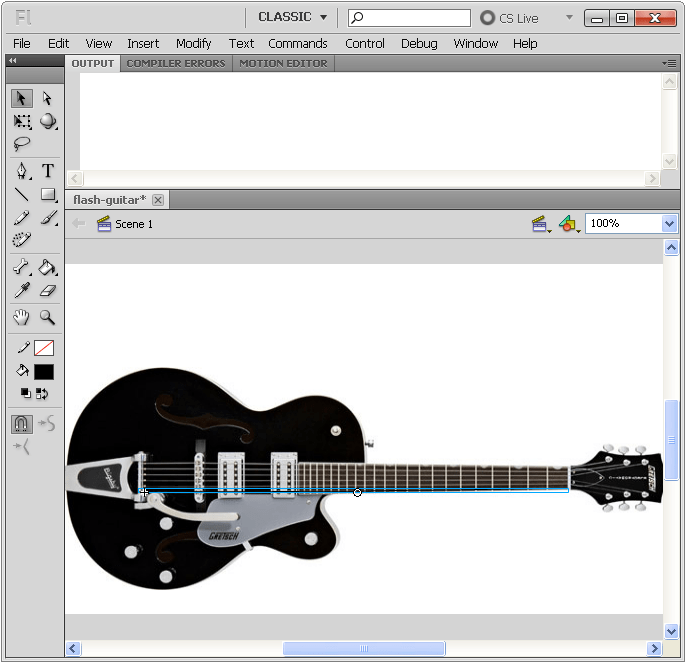Select the Zoom magnifier tool
Screen dimensions: 687x663
coord(48,317)
